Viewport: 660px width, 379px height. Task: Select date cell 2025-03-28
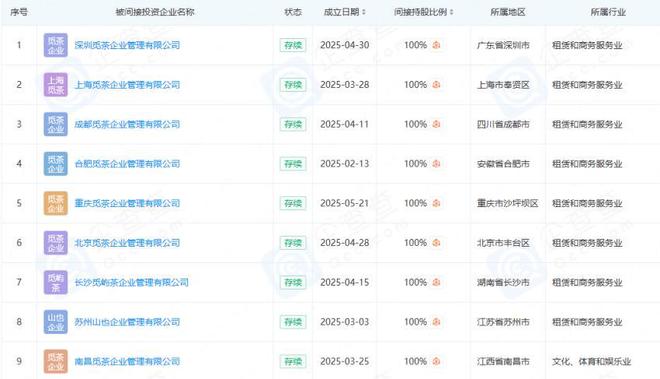point(345,85)
